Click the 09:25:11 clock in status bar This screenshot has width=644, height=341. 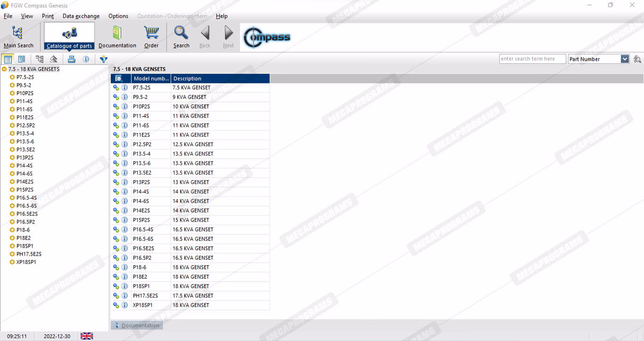17,336
